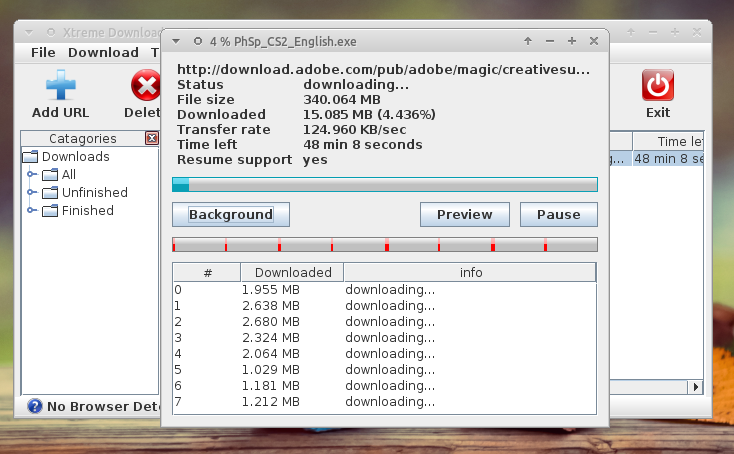Image resolution: width=734 pixels, height=454 pixels.
Task: Select the Unfinished category label
Action: pyautogui.click(x=95, y=192)
